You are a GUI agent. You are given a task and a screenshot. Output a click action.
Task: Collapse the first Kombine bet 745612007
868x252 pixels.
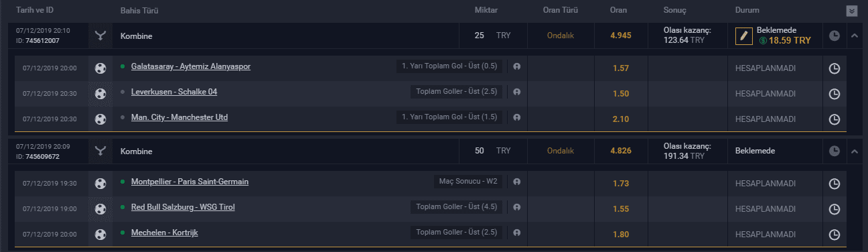[854, 36]
